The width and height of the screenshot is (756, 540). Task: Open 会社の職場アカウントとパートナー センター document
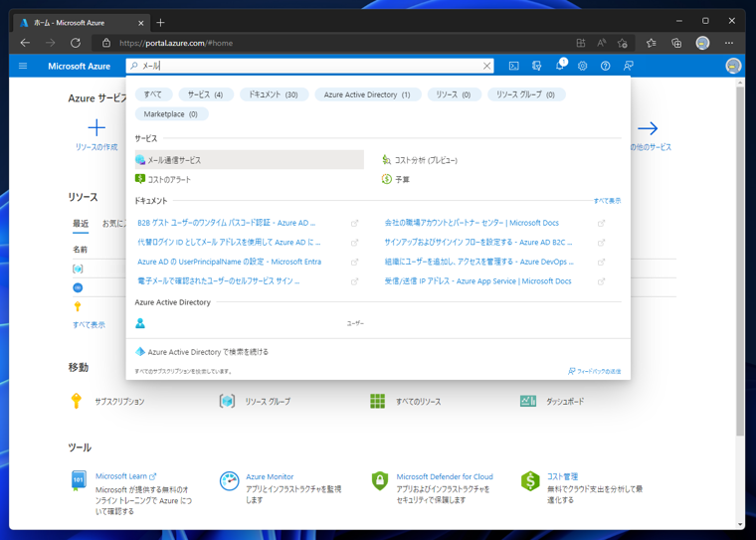[472, 223]
